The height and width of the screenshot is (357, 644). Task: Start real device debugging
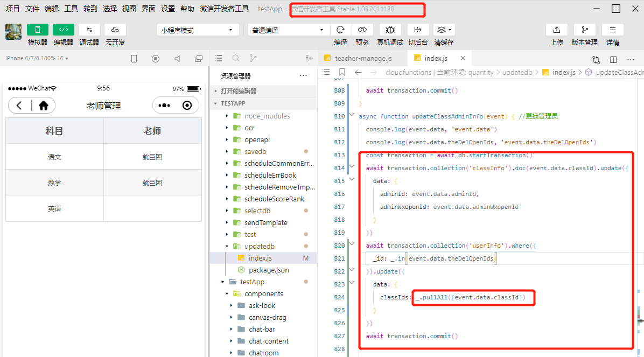[390, 30]
